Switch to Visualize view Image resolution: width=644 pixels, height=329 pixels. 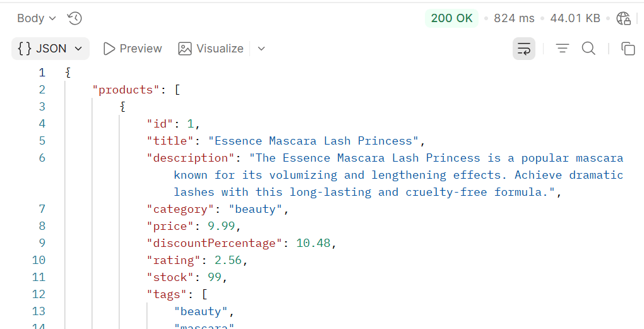[x=211, y=49]
